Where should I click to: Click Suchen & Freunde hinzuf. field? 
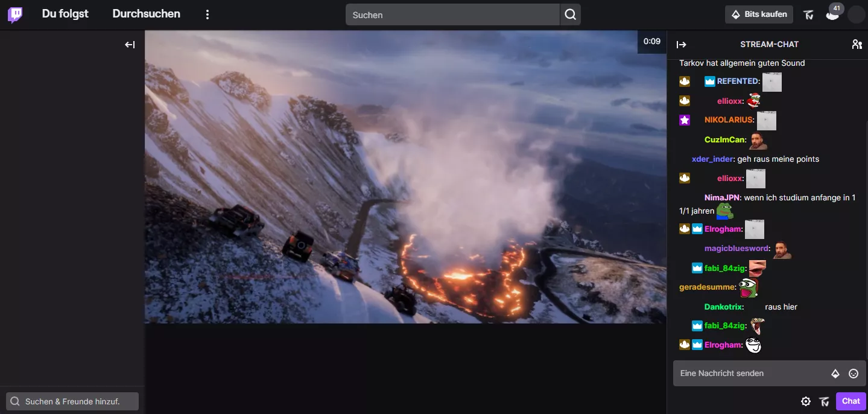click(x=72, y=401)
